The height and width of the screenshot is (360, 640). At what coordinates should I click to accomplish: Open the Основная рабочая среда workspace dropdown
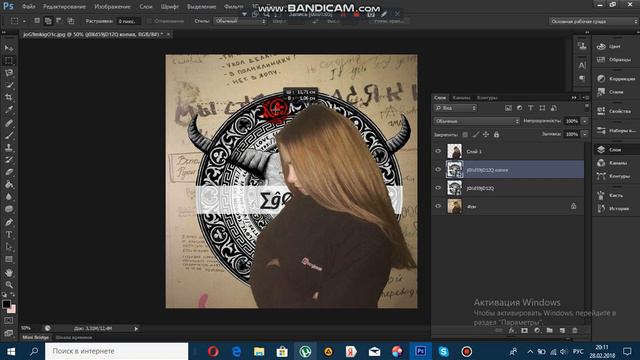click(594, 21)
